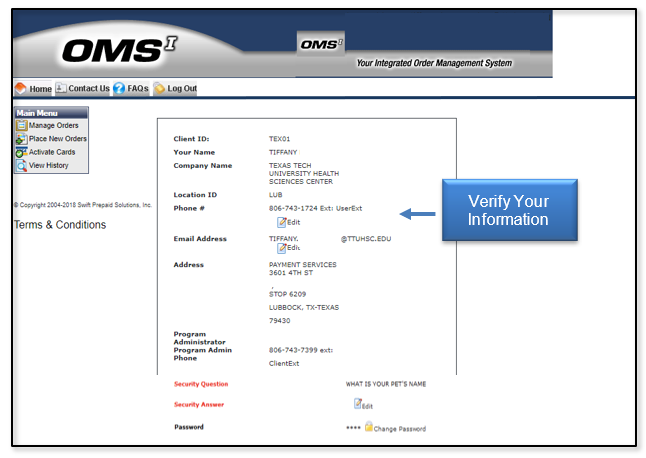Viewport: 646px width, 458px height.
Task: Click the name value TIFFANY
Action: coord(283,152)
